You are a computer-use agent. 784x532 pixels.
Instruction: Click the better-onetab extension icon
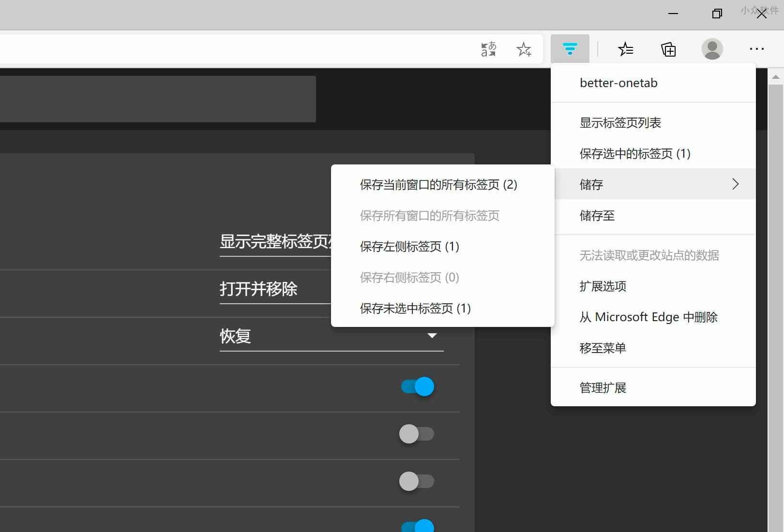(570, 49)
